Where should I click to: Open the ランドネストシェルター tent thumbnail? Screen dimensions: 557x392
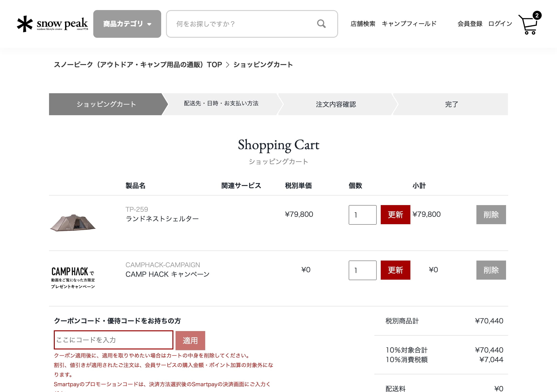pos(73,223)
